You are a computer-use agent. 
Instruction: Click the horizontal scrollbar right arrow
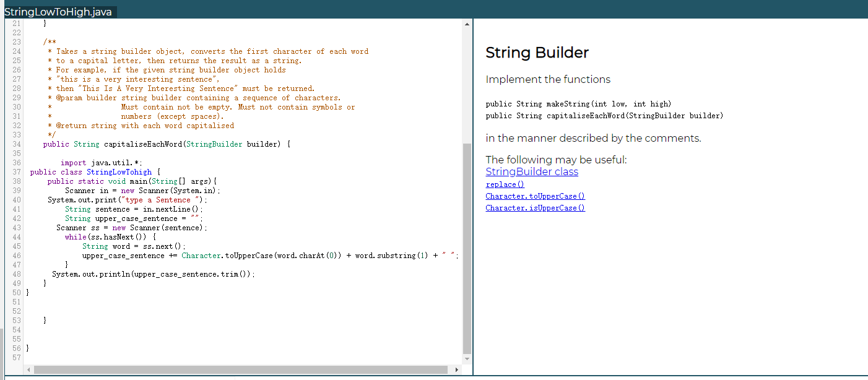coord(457,369)
